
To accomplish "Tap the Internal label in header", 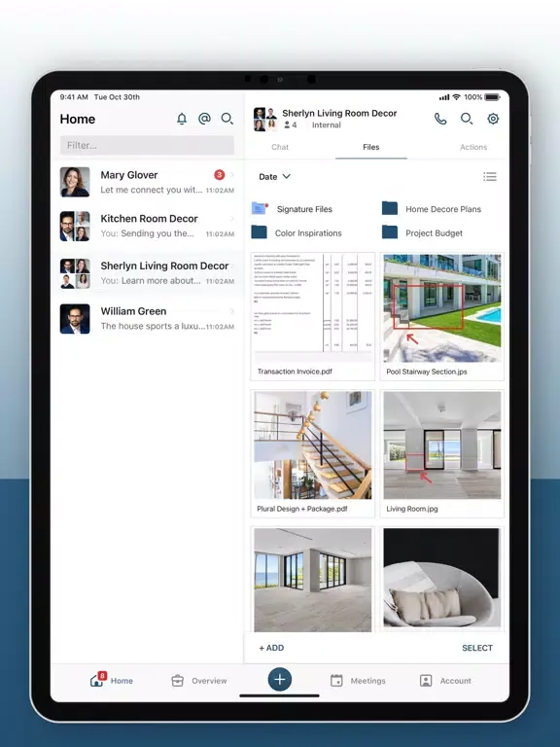I will coord(327,124).
